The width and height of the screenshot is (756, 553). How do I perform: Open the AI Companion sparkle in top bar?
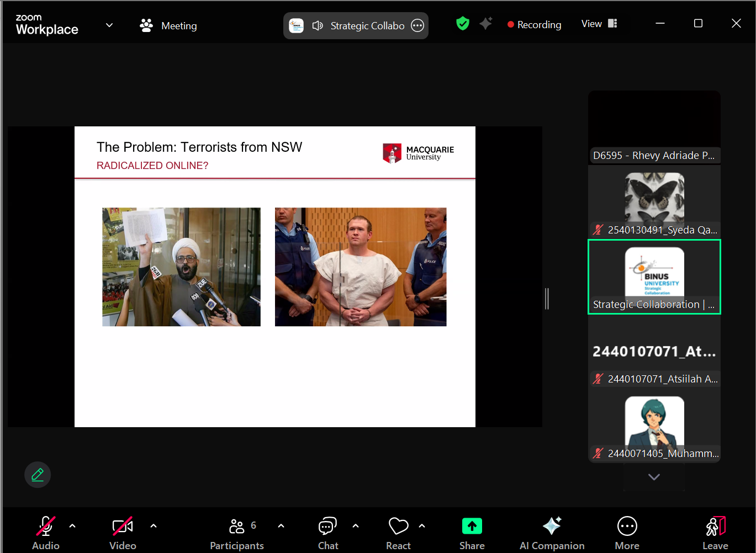486,23
